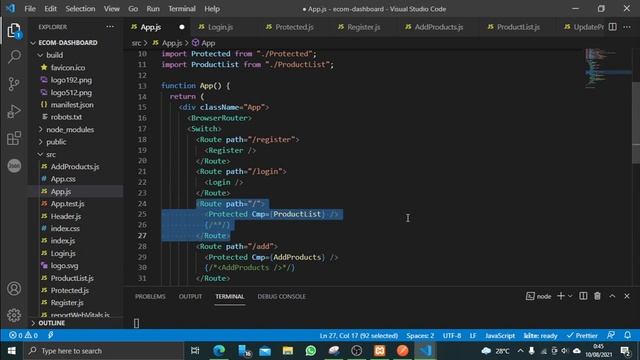Switch to the AddProducts.js editor tab
640x360 pixels.
click(x=439, y=27)
